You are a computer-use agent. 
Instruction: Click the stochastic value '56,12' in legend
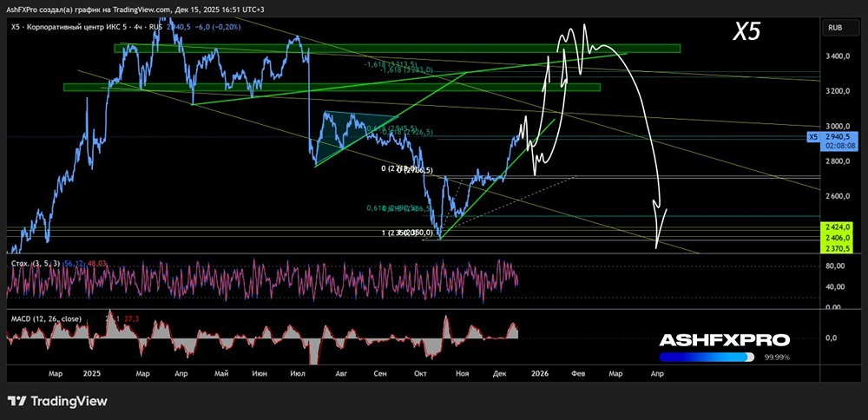pos(76,265)
